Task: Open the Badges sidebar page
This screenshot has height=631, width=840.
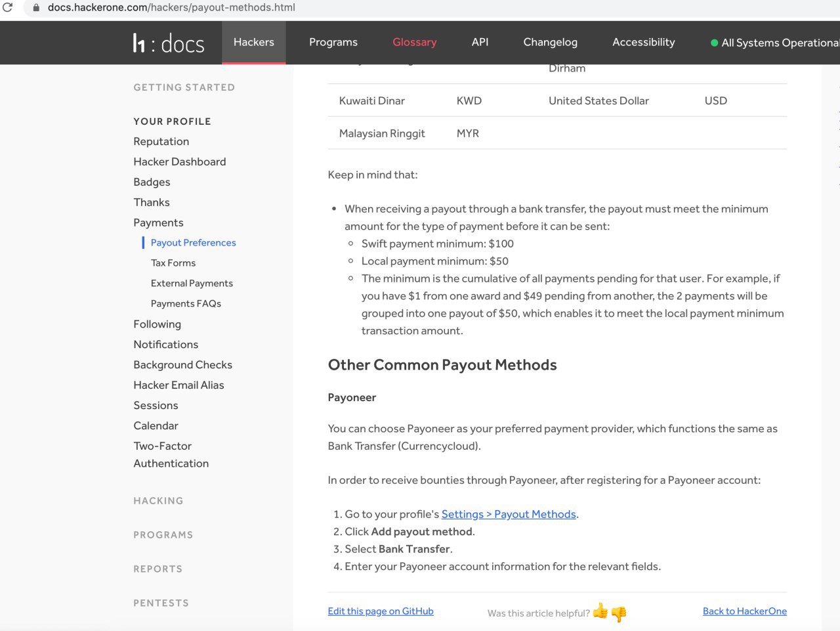Action: (x=152, y=182)
